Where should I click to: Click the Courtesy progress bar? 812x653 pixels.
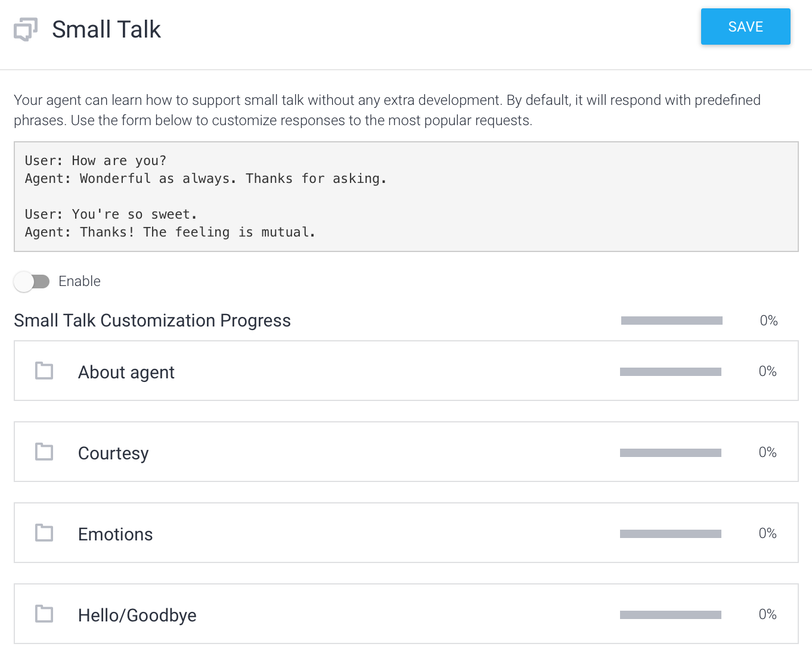tap(671, 453)
